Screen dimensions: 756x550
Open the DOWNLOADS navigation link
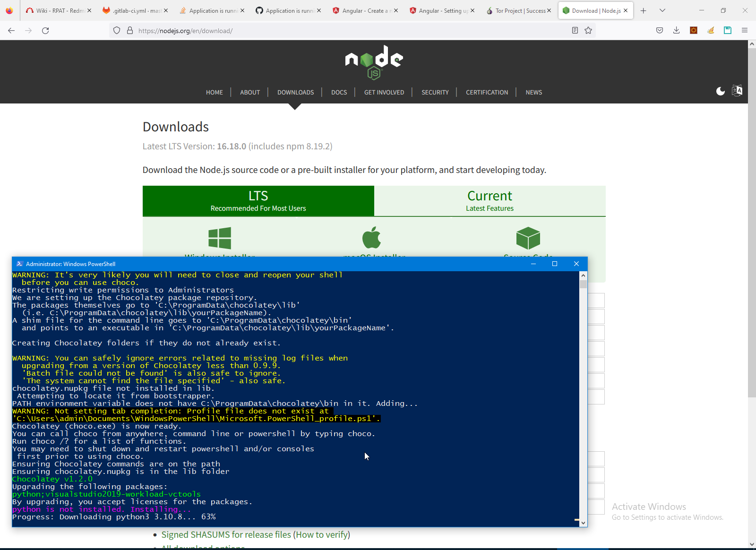(x=296, y=92)
